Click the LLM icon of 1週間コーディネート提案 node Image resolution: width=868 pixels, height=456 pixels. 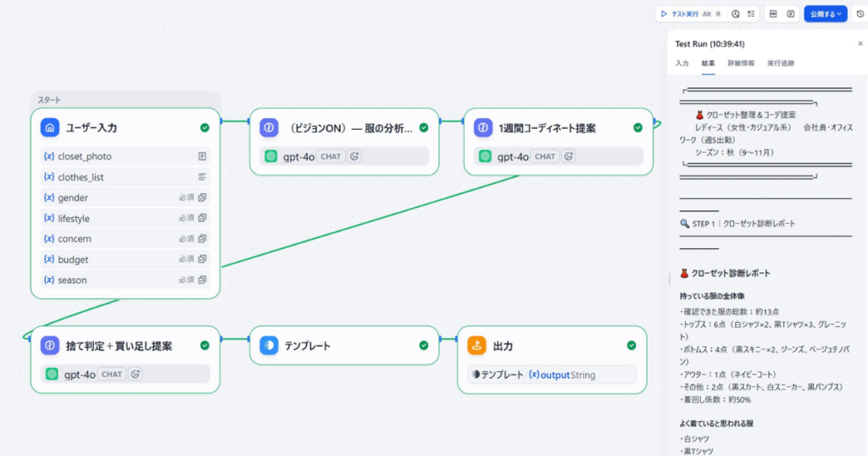[x=482, y=128]
